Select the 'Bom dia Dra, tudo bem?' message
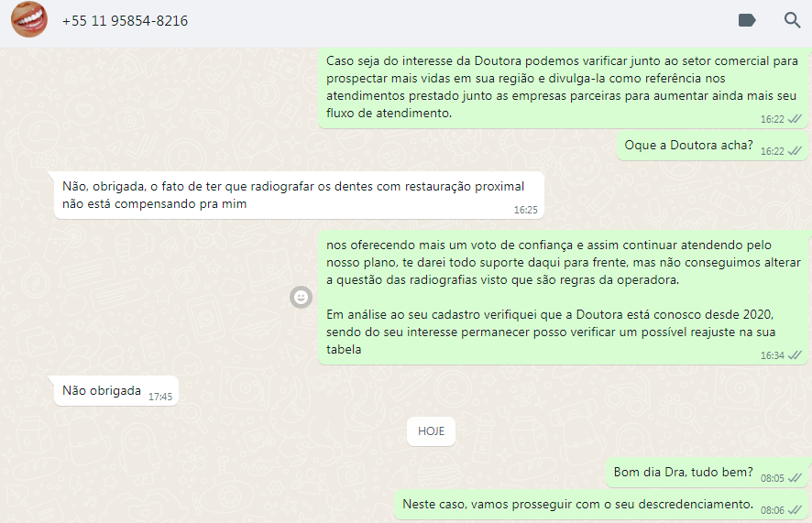Viewport: 812px width, 523px height. click(707, 473)
